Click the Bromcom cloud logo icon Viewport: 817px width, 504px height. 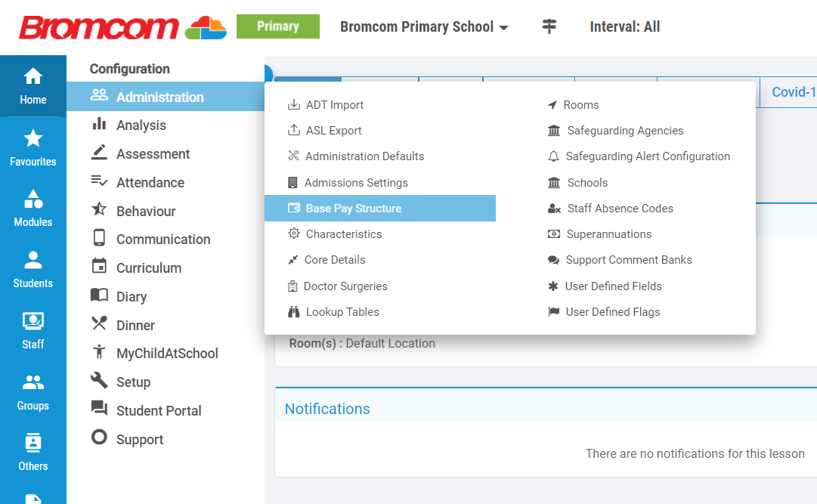206,26
